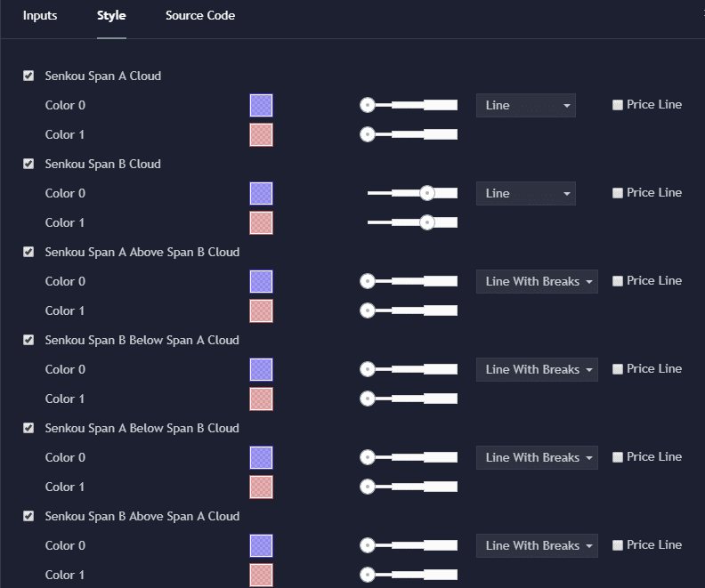705x588 pixels.
Task: Click the Color 1 thickness slider handle for Span B Below Span A Cloud
Action: pos(368,399)
